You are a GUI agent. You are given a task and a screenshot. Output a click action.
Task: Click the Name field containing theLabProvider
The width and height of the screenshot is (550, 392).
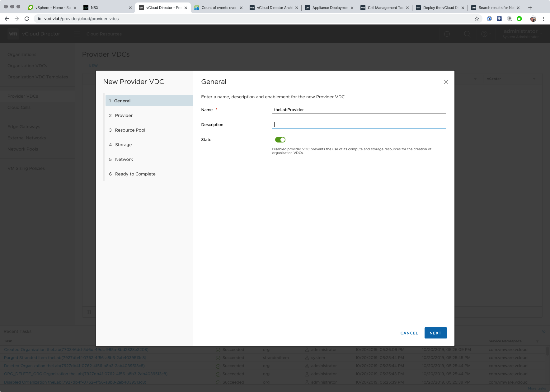(359, 110)
